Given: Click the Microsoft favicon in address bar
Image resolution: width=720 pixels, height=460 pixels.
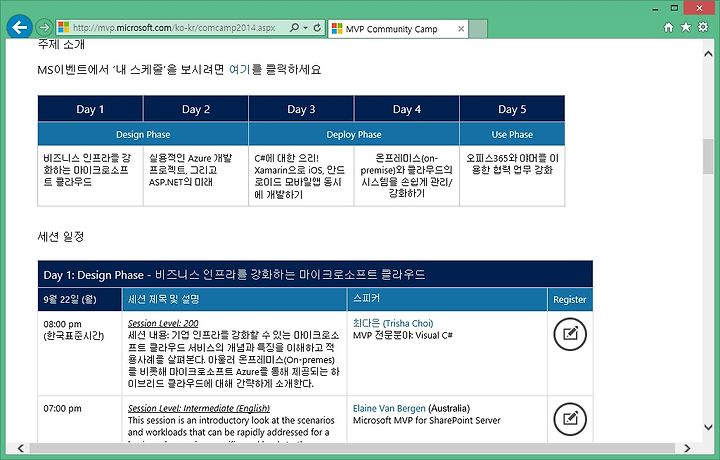Looking at the screenshot, I should pos(63,28).
